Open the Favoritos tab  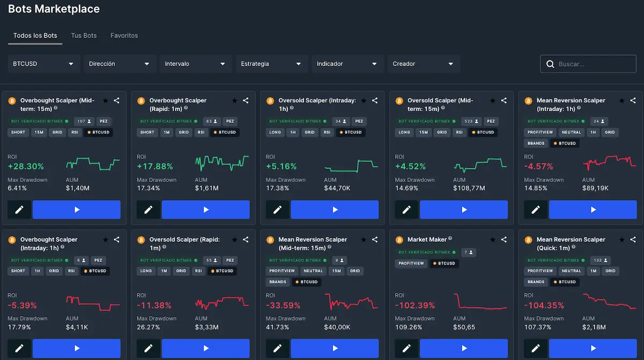124,35
